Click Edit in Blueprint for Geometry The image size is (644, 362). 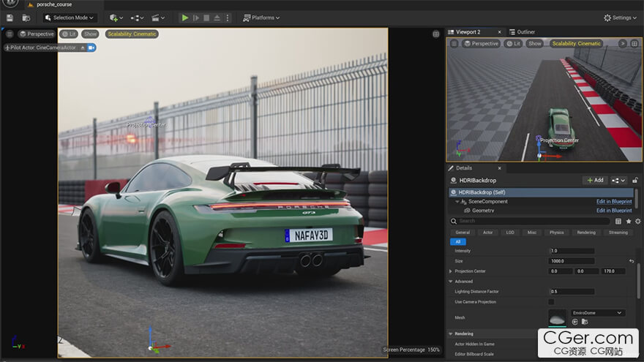point(614,211)
